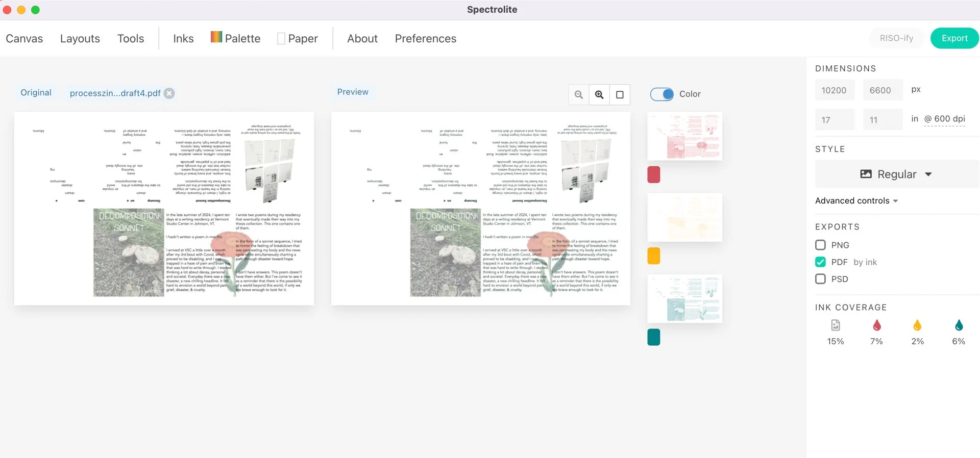Click the original document image
The image size is (980, 458).
(164, 209)
